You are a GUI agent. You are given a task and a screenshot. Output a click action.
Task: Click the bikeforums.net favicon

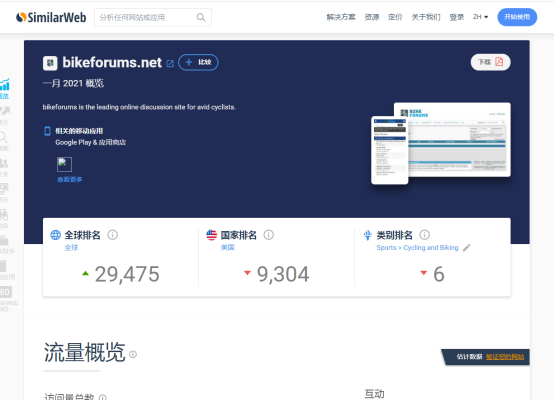click(x=50, y=63)
